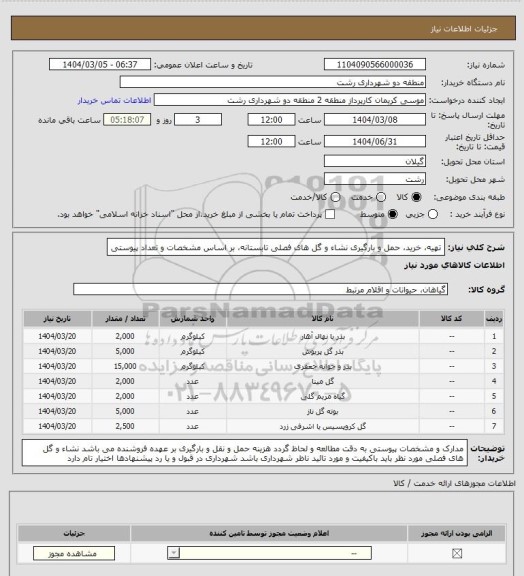Click the response deadline date 1404/03/08
This screenshot has width=524, height=576.
pos(375,120)
